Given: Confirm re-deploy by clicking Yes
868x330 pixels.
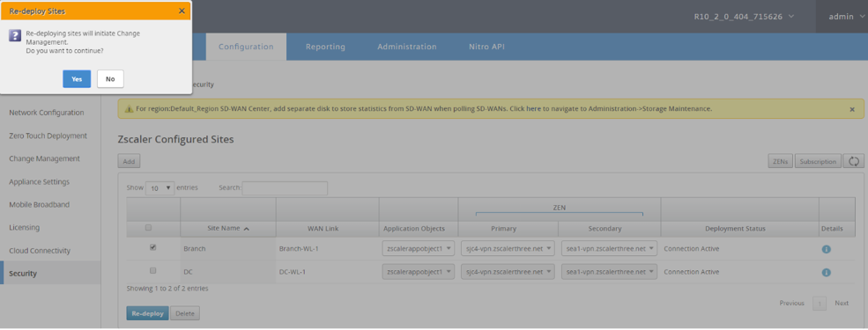Looking at the screenshot, I should (x=77, y=79).
